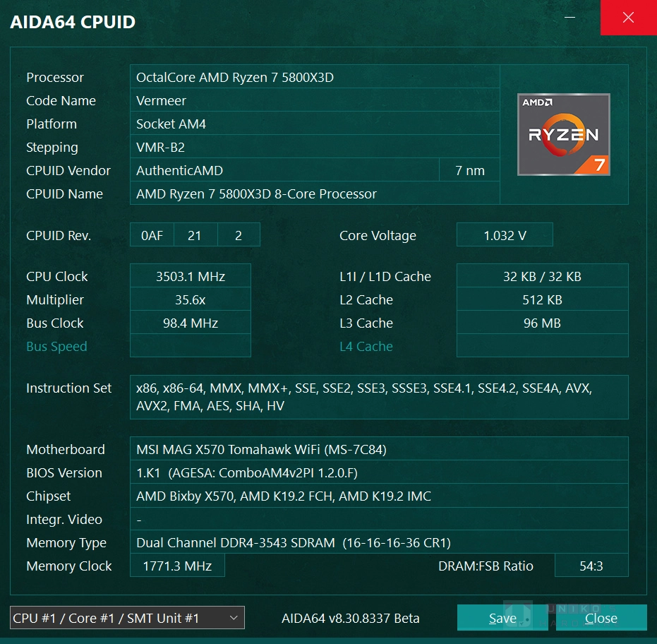Viewport: 657px width, 644px height.
Task: Click the 32 KB / 32 KB cache value
Action: tap(542, 276)
